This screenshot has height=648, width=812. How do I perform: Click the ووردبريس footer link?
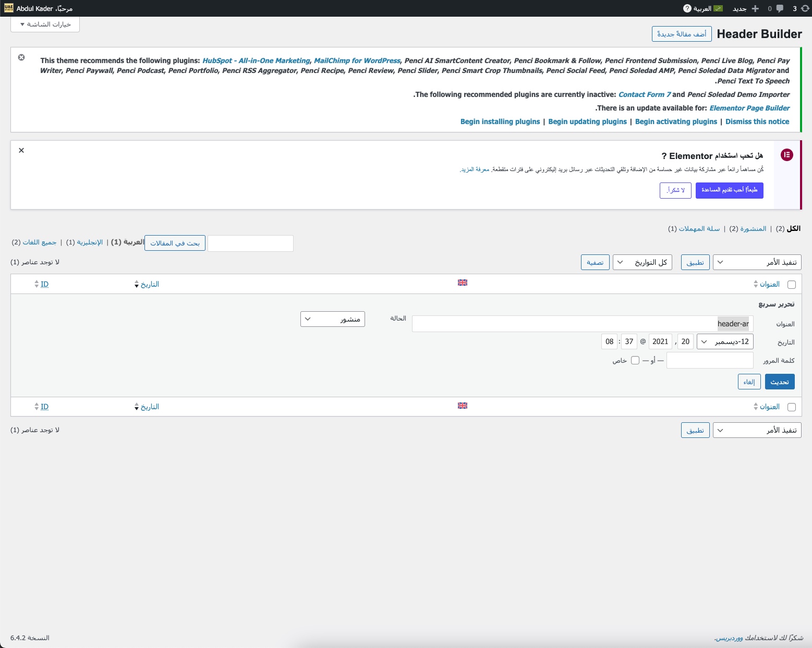coord(730,638)
